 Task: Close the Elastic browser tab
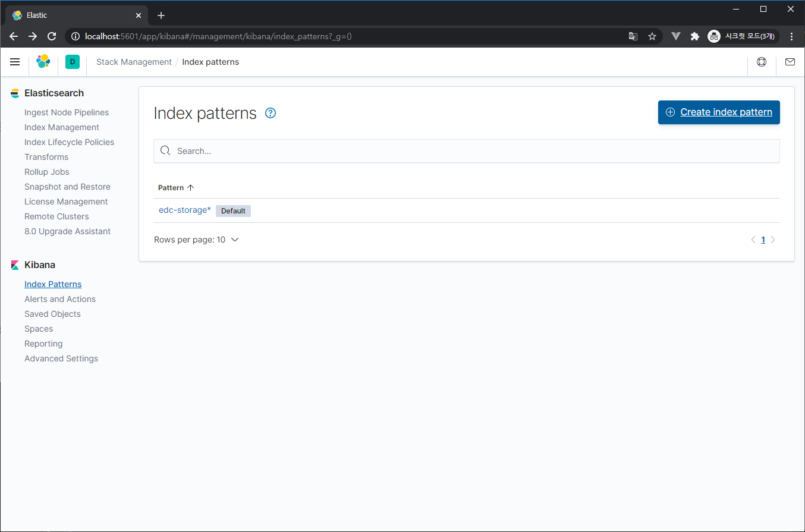coord(138,15)
